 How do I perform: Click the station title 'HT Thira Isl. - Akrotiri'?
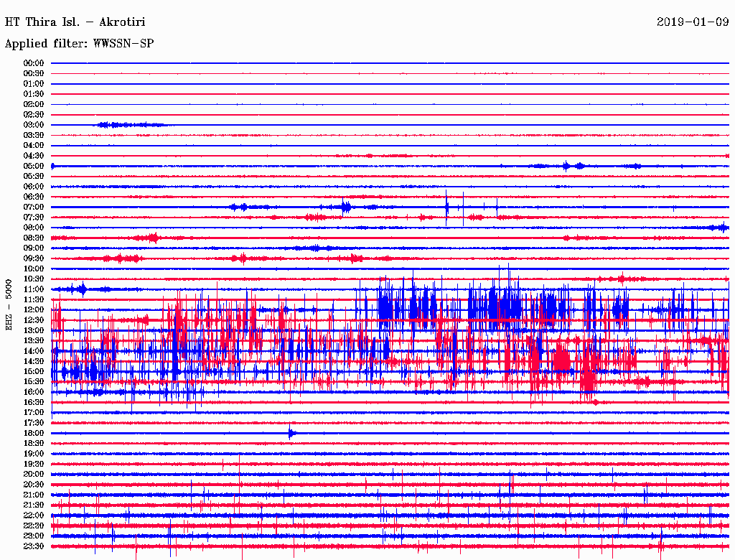click(x=75, y=22)
